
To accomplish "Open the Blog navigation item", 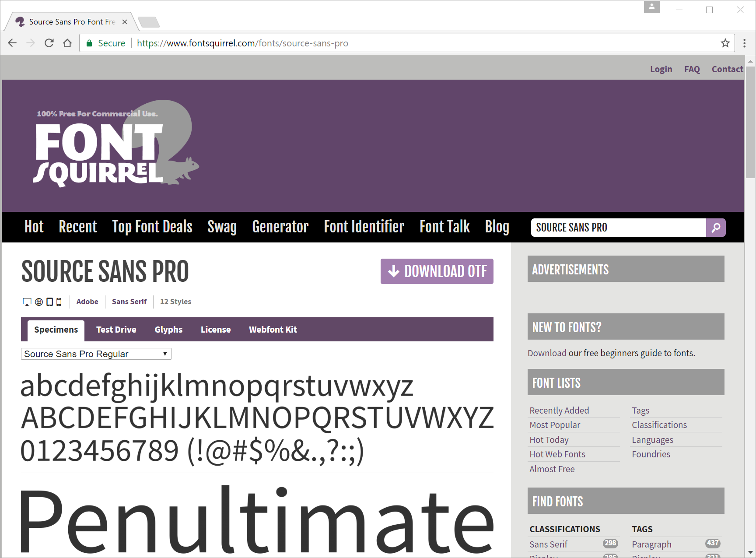I will 497,227.
